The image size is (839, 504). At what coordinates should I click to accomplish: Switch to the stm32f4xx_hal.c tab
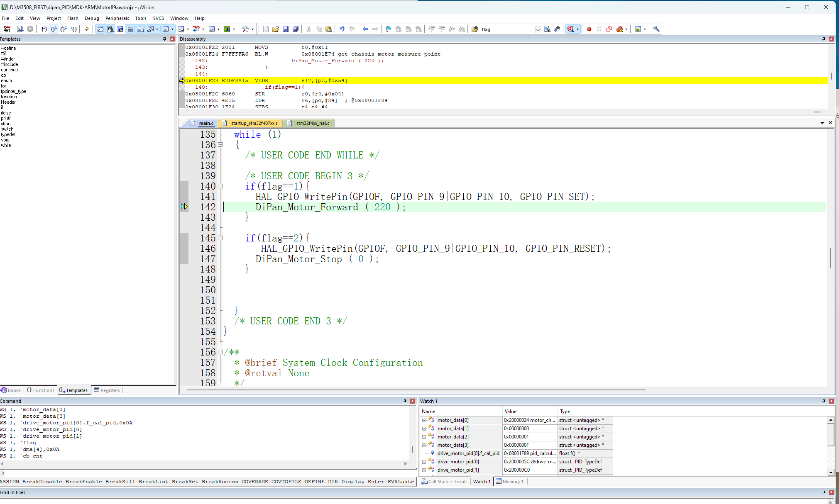click(310, 123)
